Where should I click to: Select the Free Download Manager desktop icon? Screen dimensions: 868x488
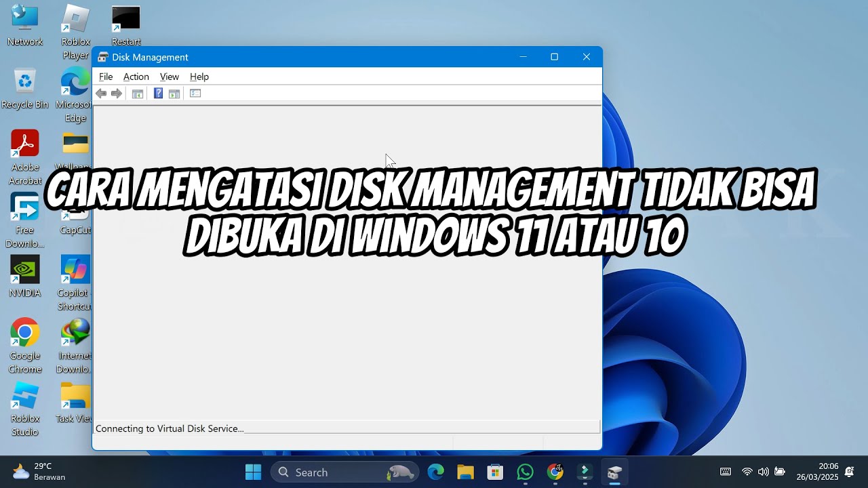pyautogui.click(x=25, y=221)
